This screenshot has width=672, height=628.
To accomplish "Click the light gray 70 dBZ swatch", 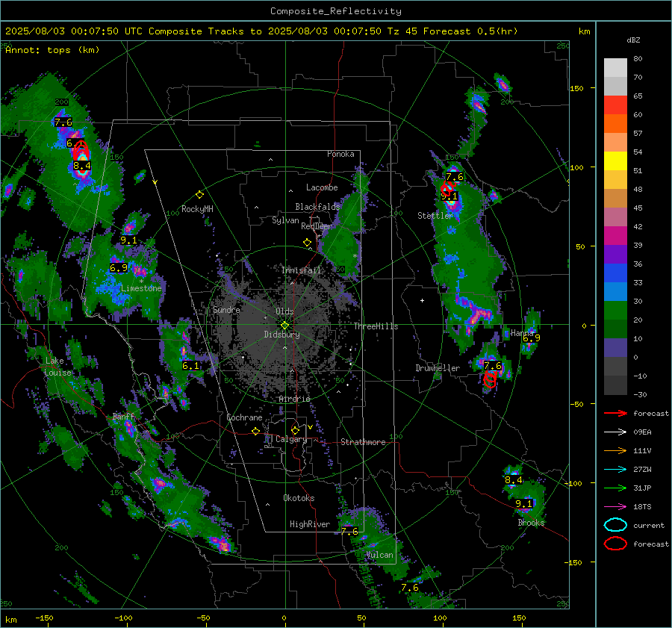I will click(x=615, y=68).
